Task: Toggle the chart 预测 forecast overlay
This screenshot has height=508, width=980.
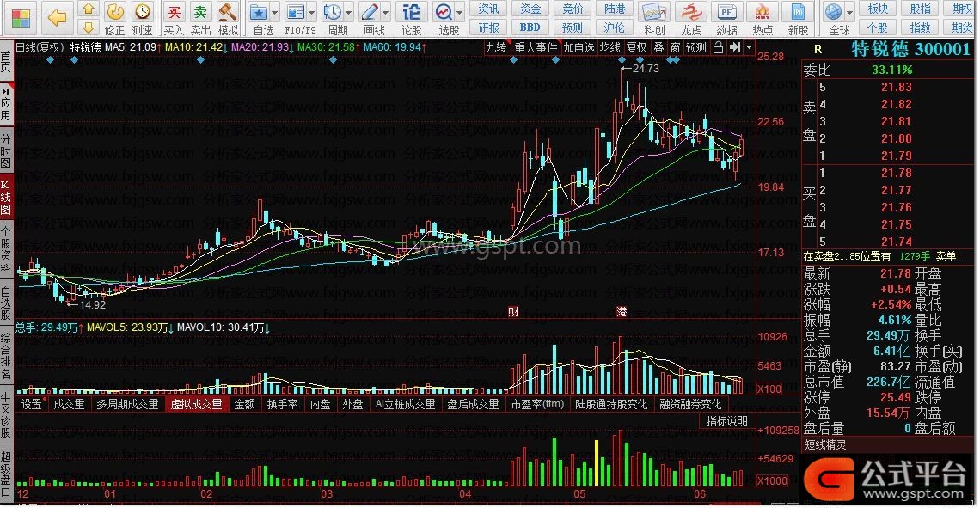Action: (695, 47)
